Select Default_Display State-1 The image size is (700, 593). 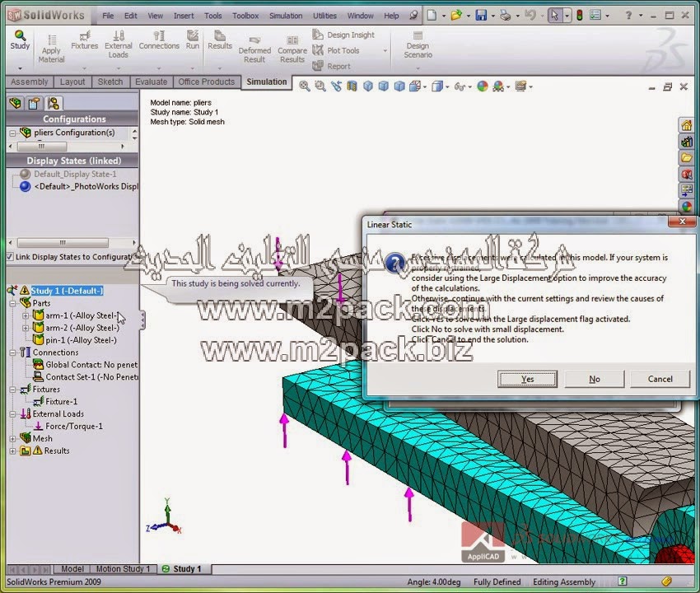pyautogui.click(x=75, y=174)
